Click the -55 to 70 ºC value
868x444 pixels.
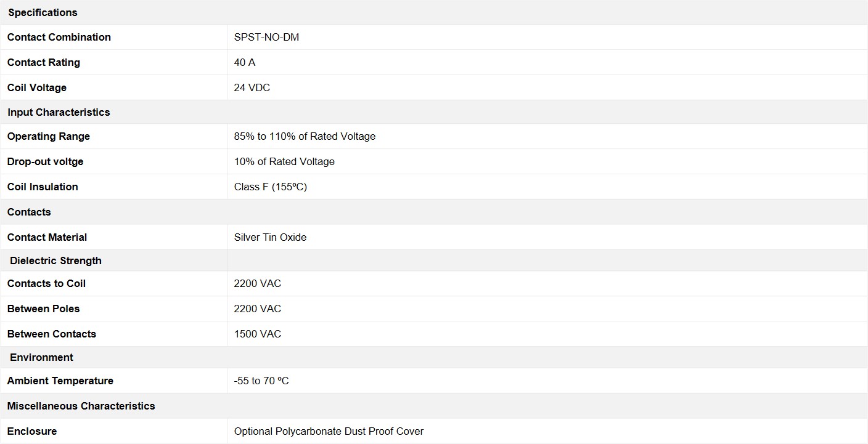tap(261, 381)
